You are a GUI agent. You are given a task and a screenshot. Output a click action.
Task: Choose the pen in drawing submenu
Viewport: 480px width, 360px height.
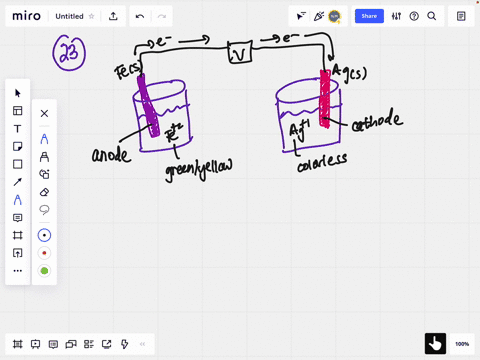(44, 139)
